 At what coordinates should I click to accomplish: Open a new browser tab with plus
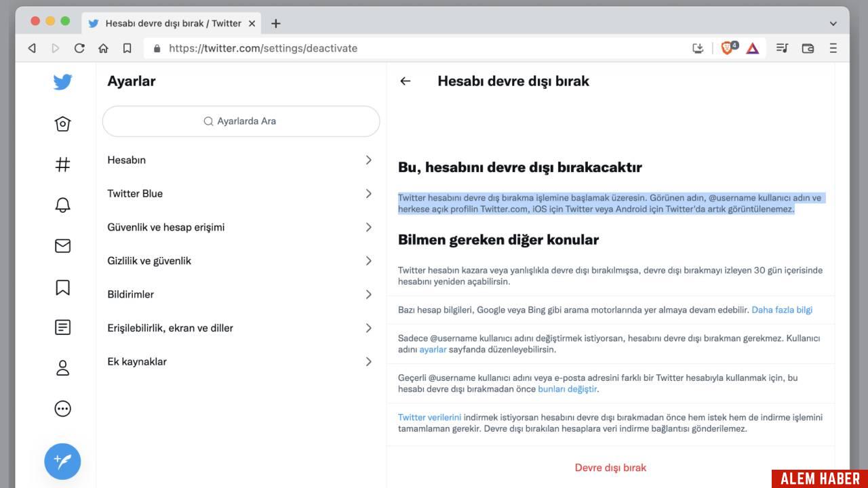[x=275, y=23]
